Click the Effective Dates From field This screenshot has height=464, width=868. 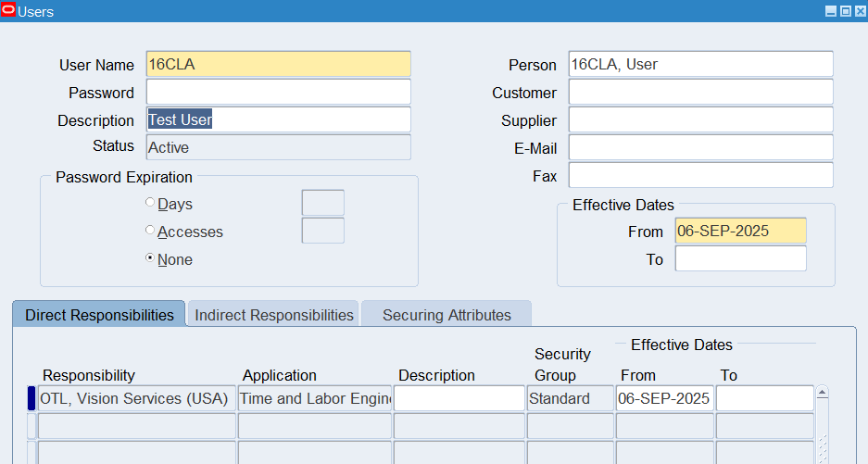[740, 232]
